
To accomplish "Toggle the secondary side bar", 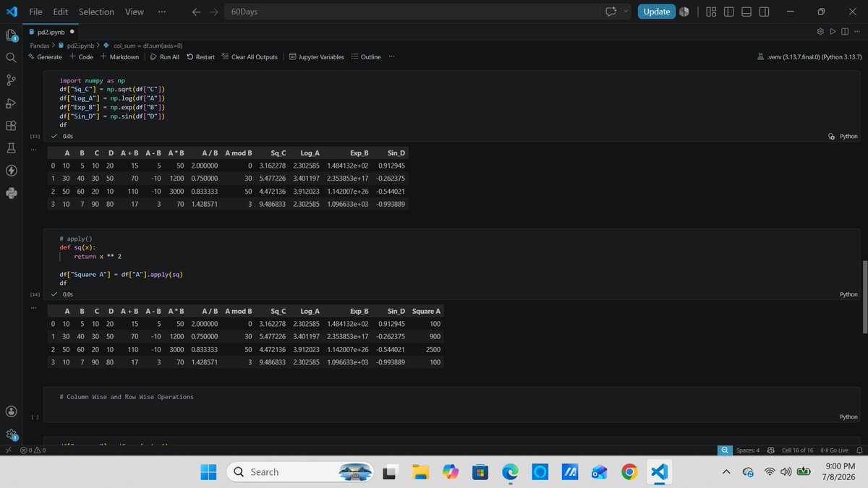I will click(x=765, y=12).
